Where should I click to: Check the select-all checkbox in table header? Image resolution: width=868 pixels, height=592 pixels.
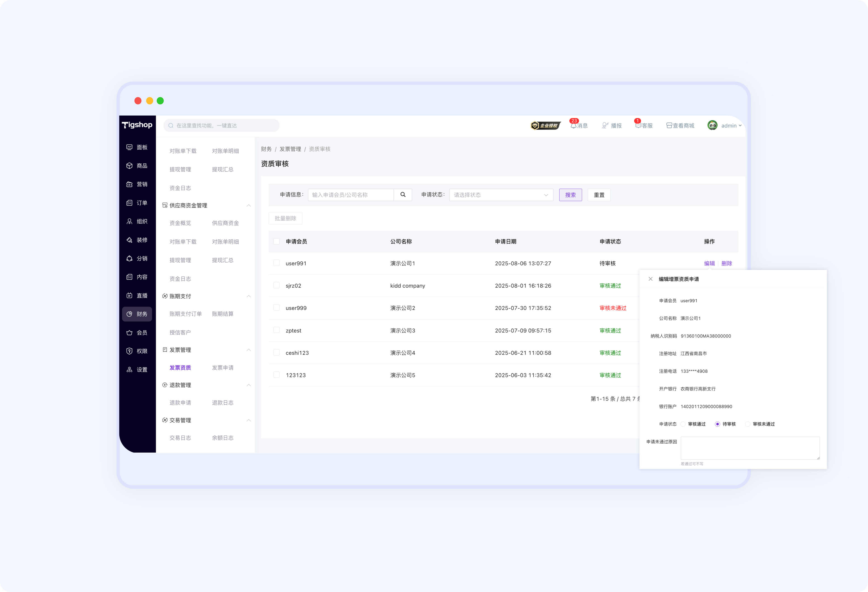point(276,242)
